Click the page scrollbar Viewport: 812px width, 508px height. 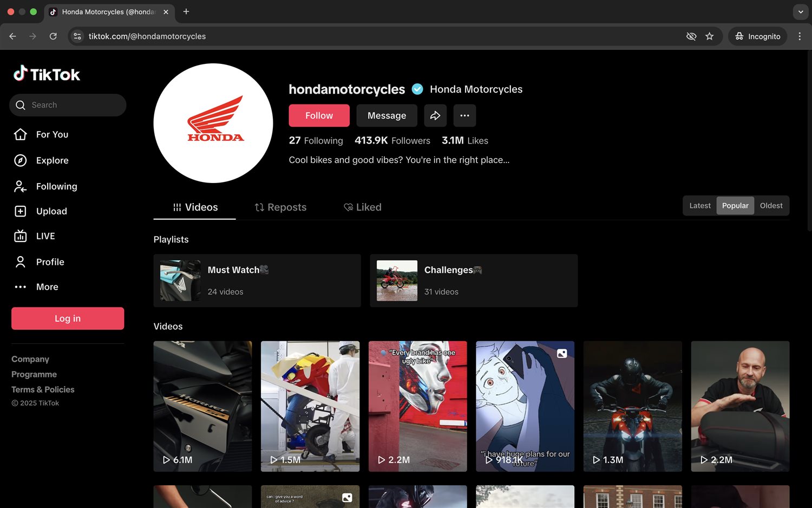click(809, 141)
